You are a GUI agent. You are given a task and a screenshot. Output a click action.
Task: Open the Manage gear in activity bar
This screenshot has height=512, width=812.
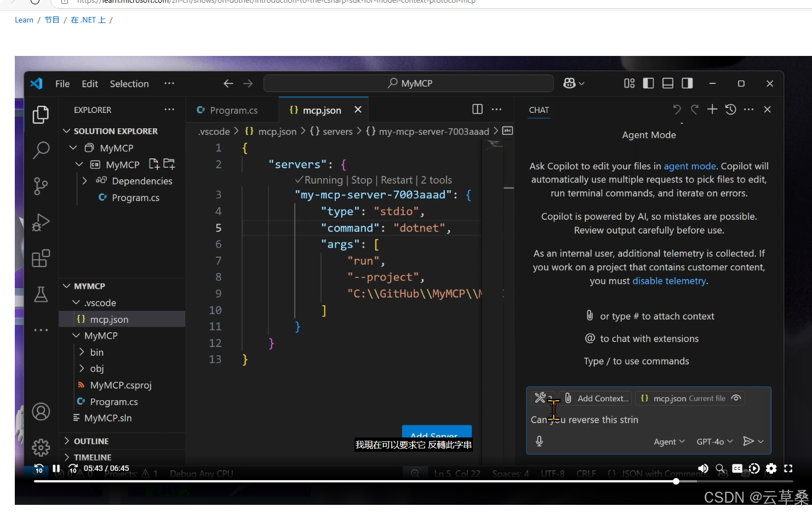coord(41,448)
